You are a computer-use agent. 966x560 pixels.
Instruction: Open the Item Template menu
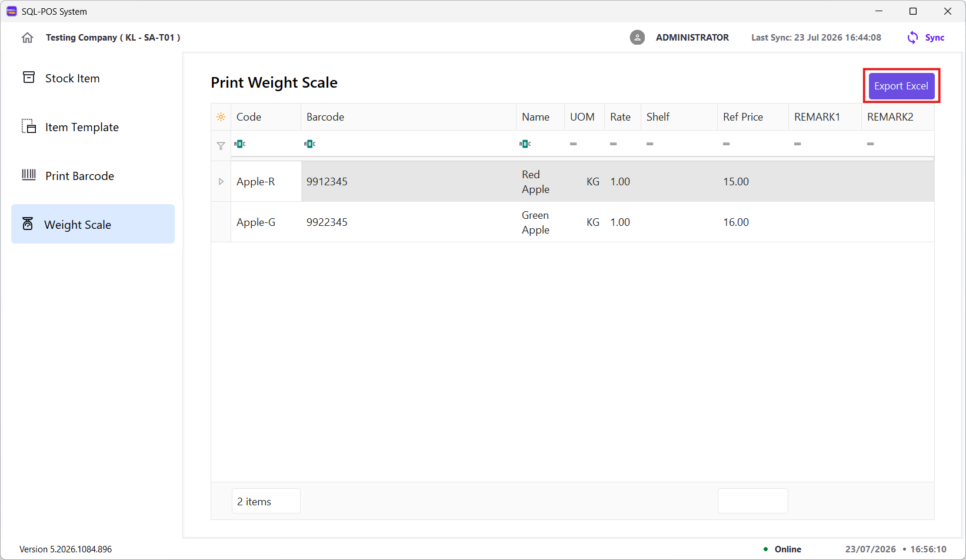pos(93,127)
